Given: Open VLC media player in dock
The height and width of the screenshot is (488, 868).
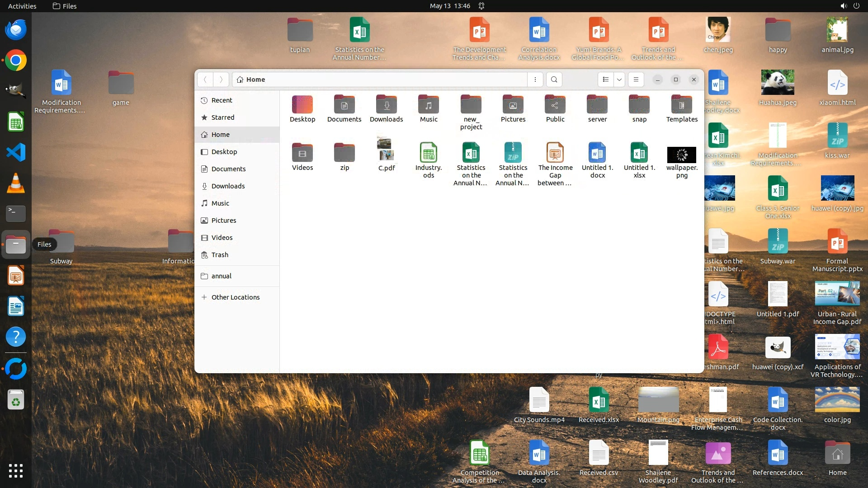Looking at the screenshot, I should click(16, 183).
